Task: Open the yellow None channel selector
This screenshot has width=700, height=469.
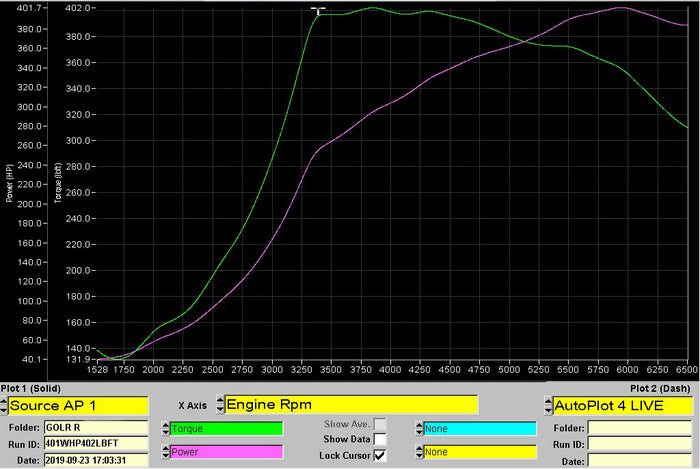Action: 478,452
